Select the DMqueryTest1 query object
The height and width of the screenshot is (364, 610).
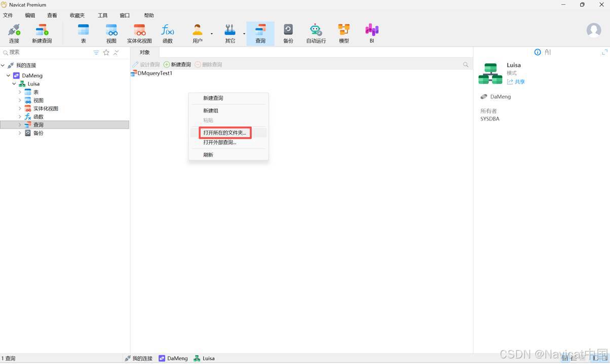point(151,73)
